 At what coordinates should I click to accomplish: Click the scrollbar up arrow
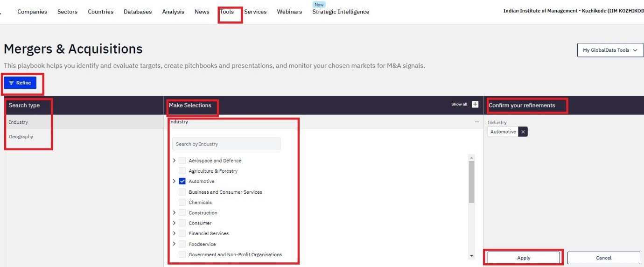point(471,158)
